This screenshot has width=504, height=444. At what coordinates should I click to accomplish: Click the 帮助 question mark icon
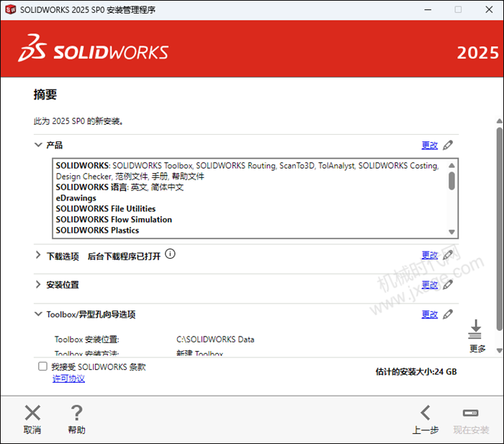click(x=76, y=413)
